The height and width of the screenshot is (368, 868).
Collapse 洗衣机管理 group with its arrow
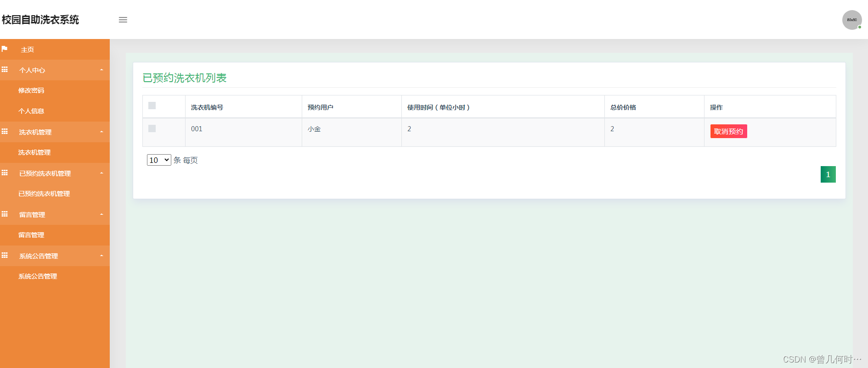[x=101, y=132]
